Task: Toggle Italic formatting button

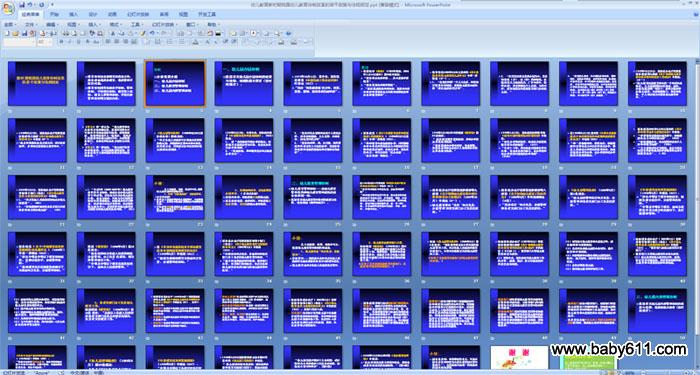Action: [x=69, y=42]
